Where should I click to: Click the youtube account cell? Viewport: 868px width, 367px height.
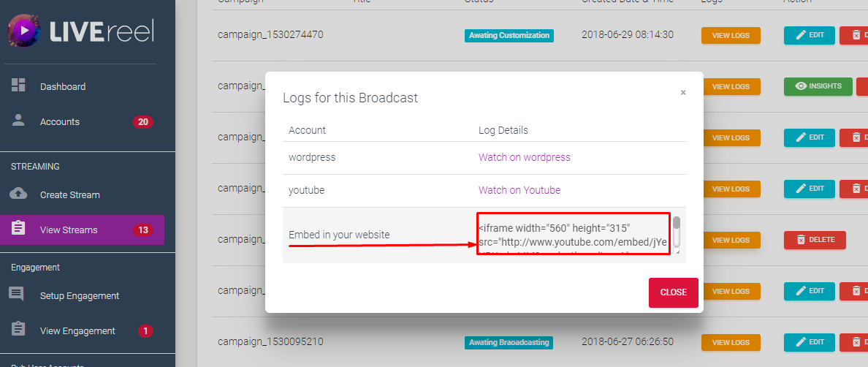306,190
